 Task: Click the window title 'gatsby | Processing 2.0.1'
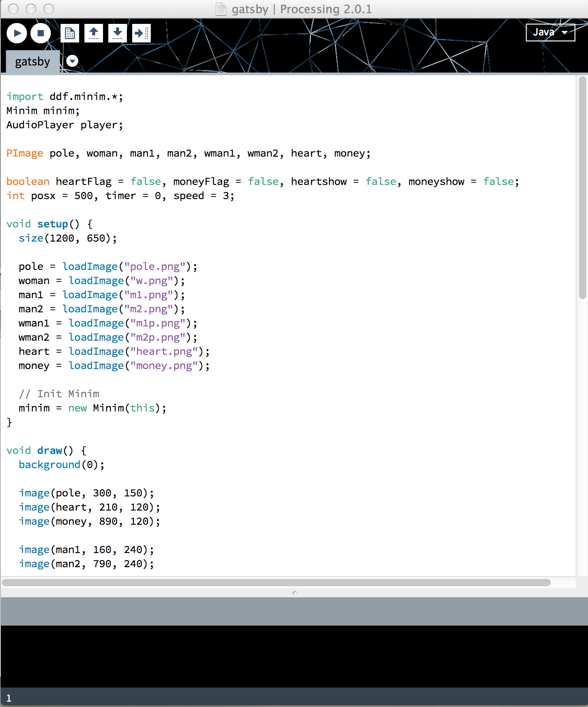pos(302,9)
